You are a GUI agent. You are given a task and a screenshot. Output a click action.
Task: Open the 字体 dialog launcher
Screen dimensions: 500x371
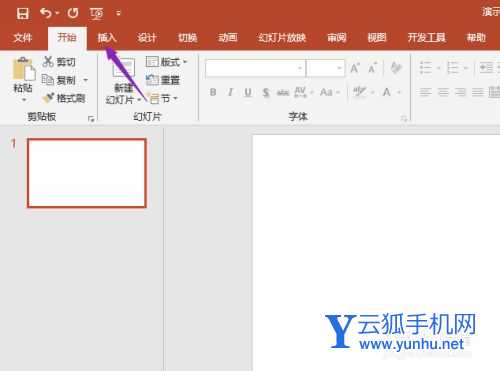404,118
